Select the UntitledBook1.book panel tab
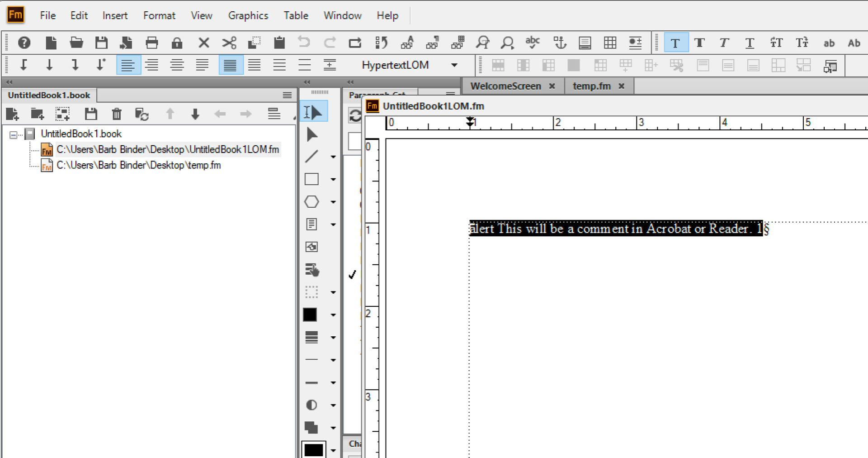Screen dimensions: 868x458 (x=49, y=95)
